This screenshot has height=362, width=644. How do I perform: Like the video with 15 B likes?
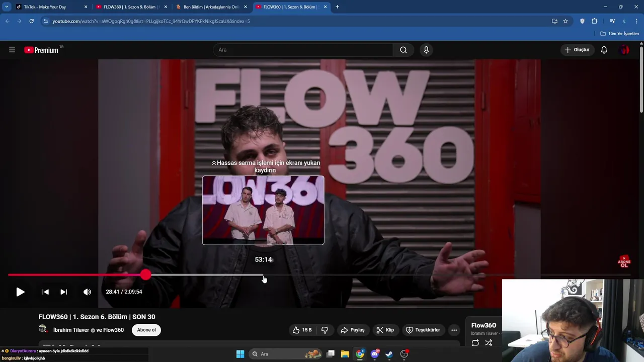pos(302,330)
